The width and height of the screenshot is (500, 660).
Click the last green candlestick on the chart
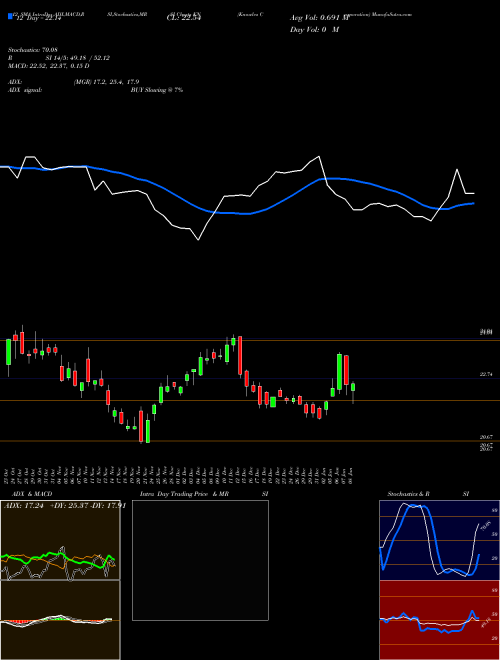pos(353,387)
